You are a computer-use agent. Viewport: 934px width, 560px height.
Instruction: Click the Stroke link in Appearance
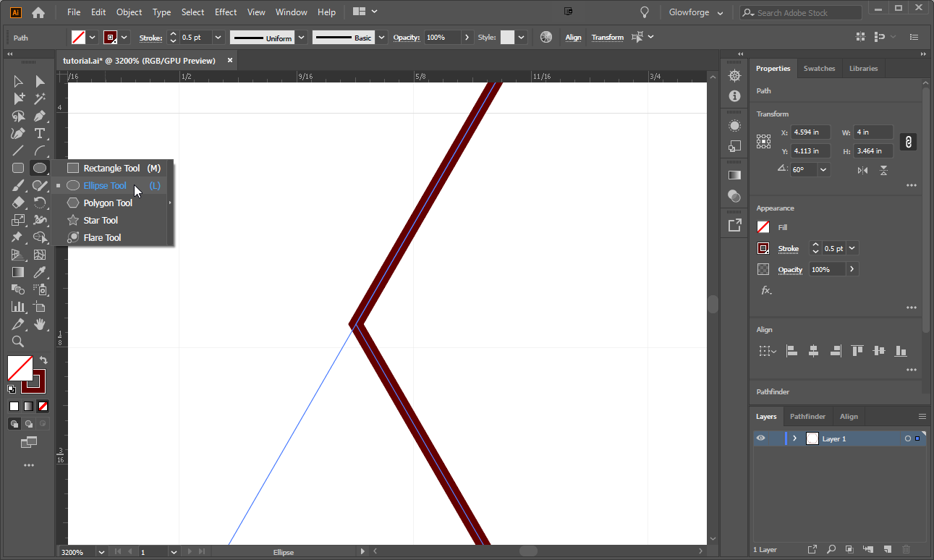(788, 248)
